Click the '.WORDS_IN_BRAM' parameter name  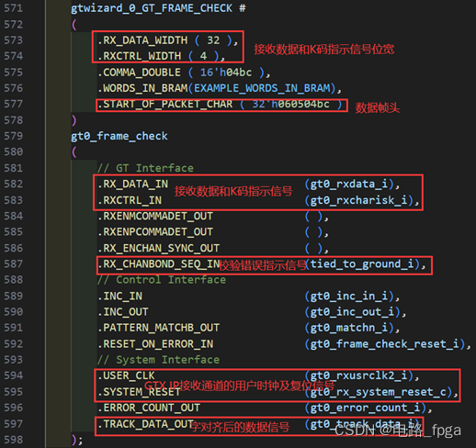142,88
